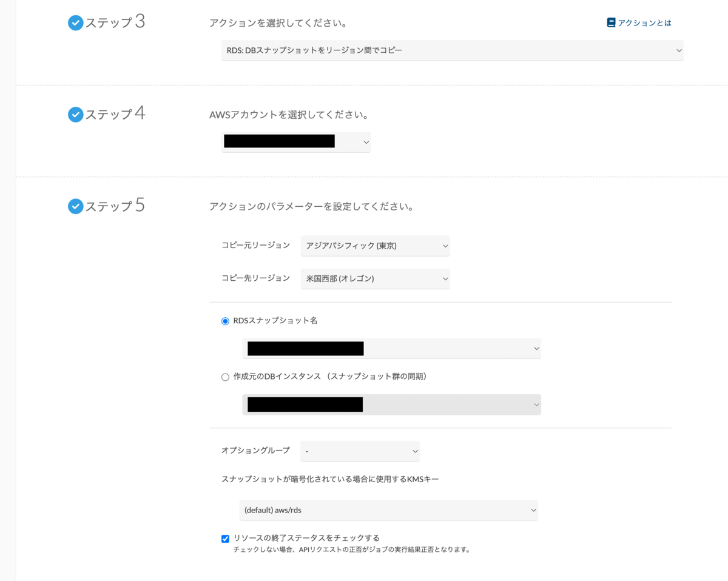Screen dimensions: 728x581
Task: Click the ステップ4 heading text
Action: click(x=115, y=114)
